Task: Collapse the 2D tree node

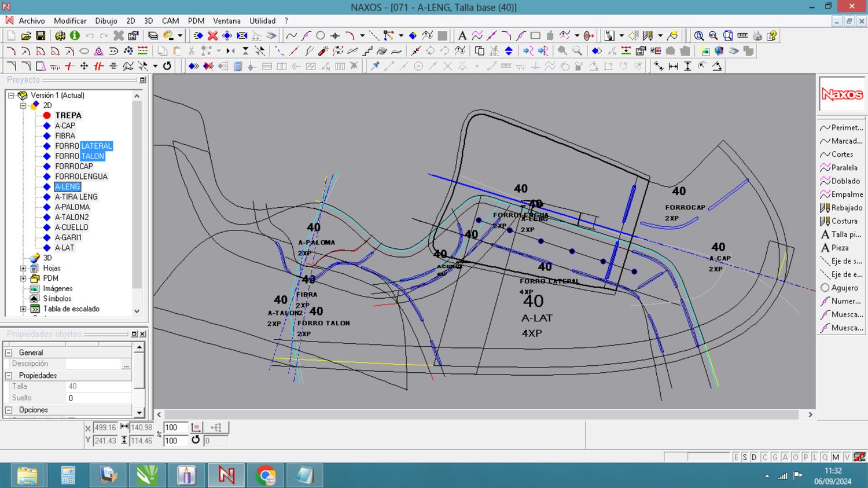Action: [23, 105]
